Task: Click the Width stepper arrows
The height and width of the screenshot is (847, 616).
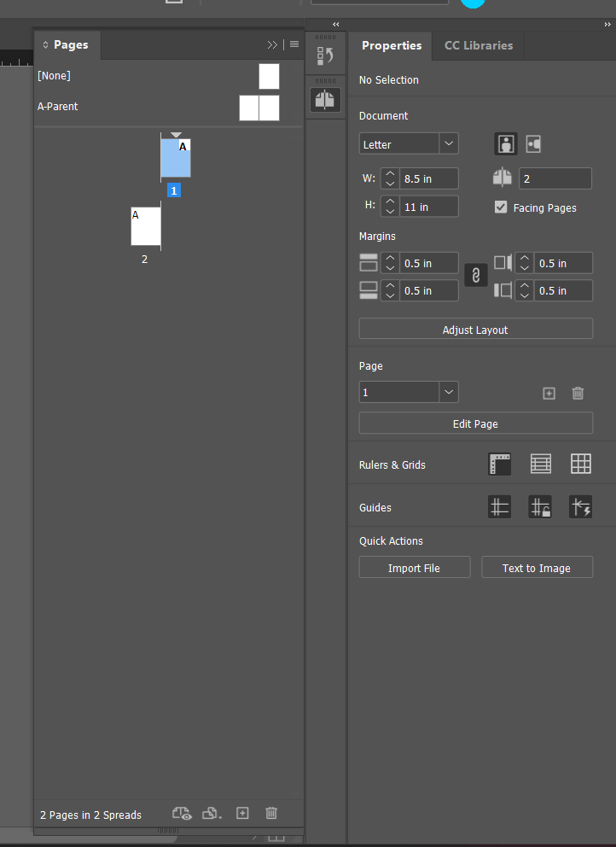Action: 390,178
